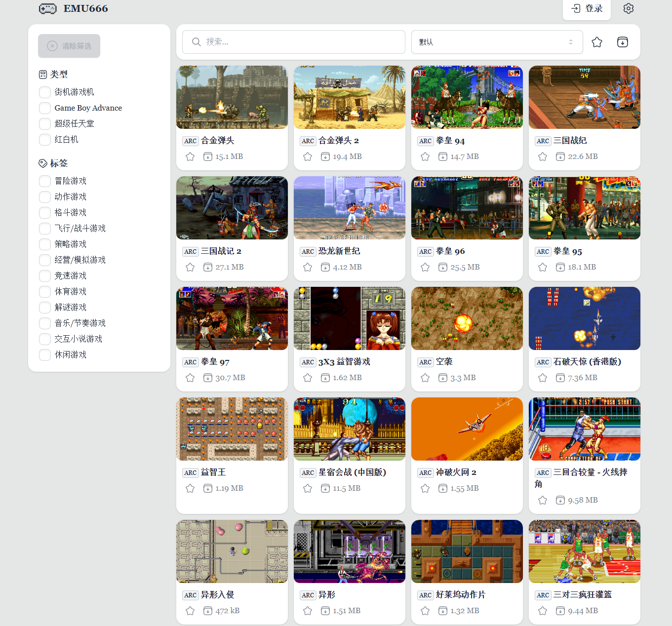
Task: Click the 搜索 search input field
Action: point(294,42)
